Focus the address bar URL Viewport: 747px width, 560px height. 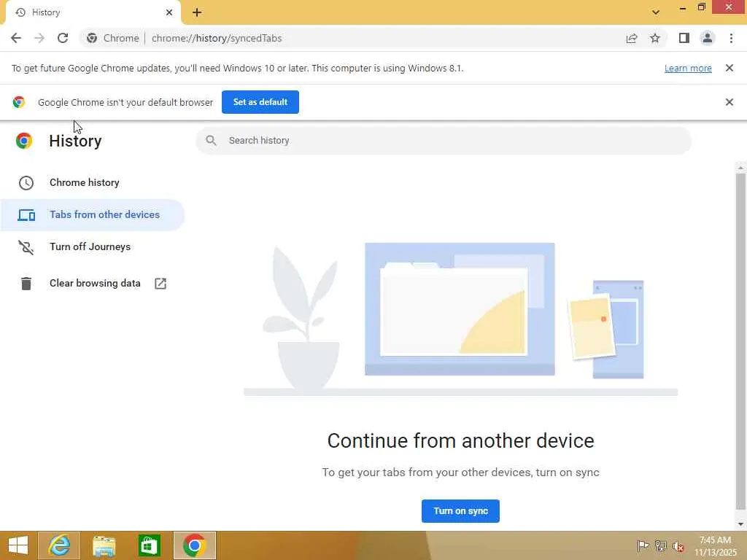coord(217,38)
